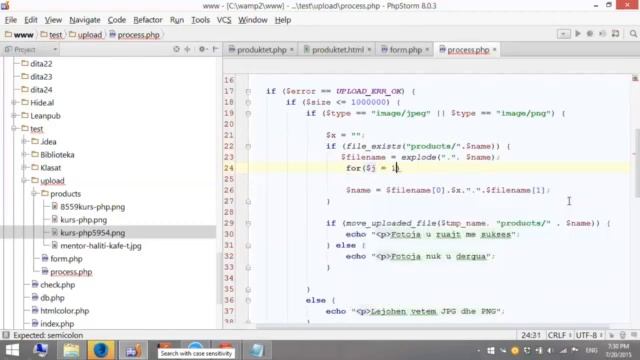640x360 pixels.
Task: Select the dita22 folder
Action: click(x=37, y=64)
